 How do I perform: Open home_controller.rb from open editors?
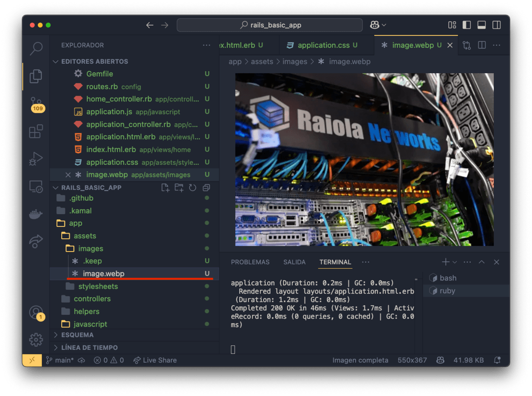135,99
